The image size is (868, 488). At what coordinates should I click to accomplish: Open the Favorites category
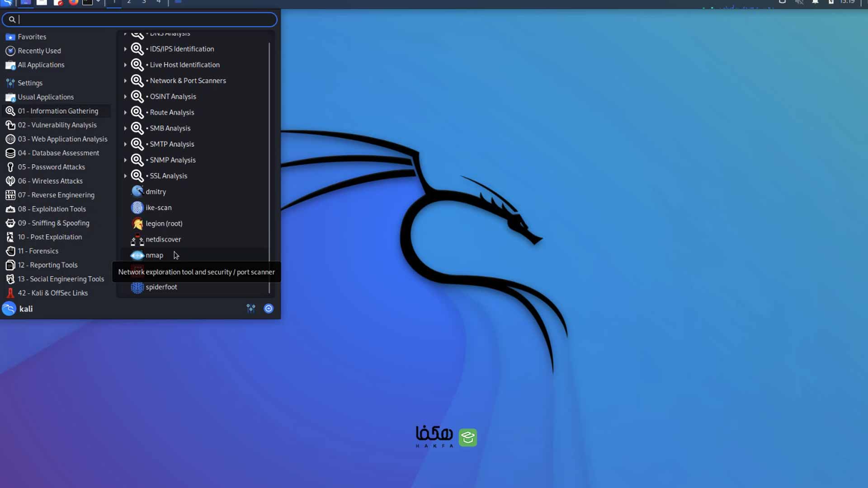click(x=57, y=37)
